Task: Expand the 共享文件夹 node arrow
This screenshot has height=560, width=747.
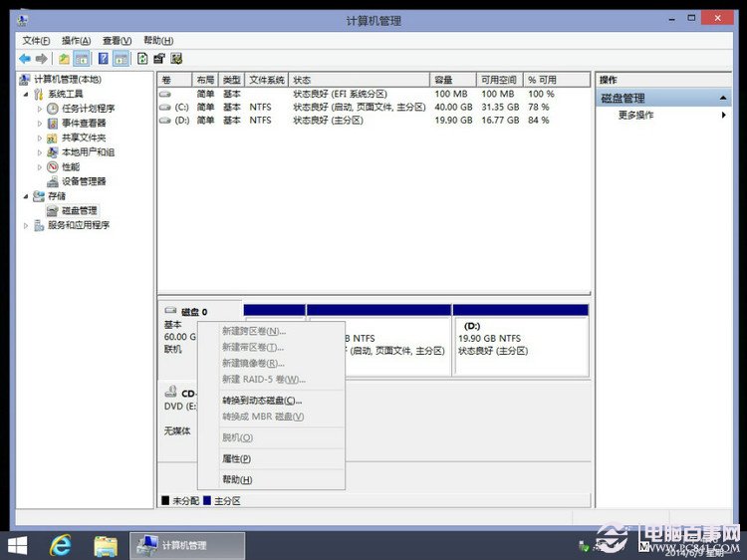Action: pos(40,139)
